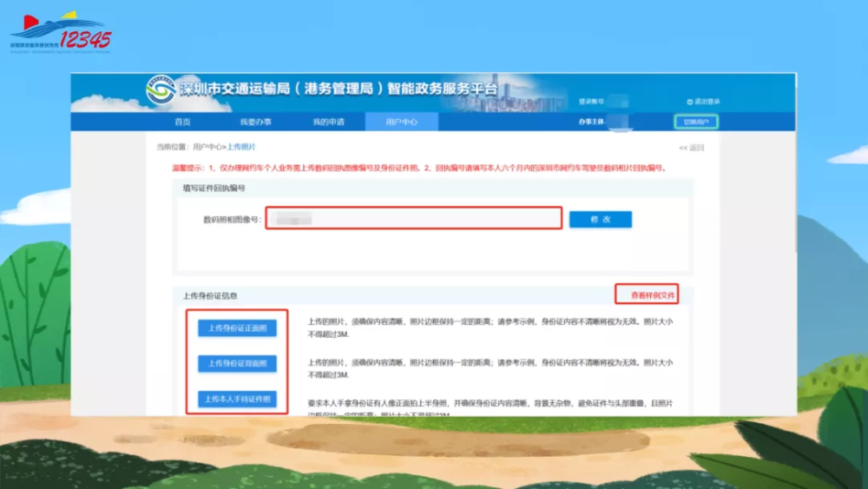
Task: Click the 办事主体 label
Action: (x=591, y=122)
